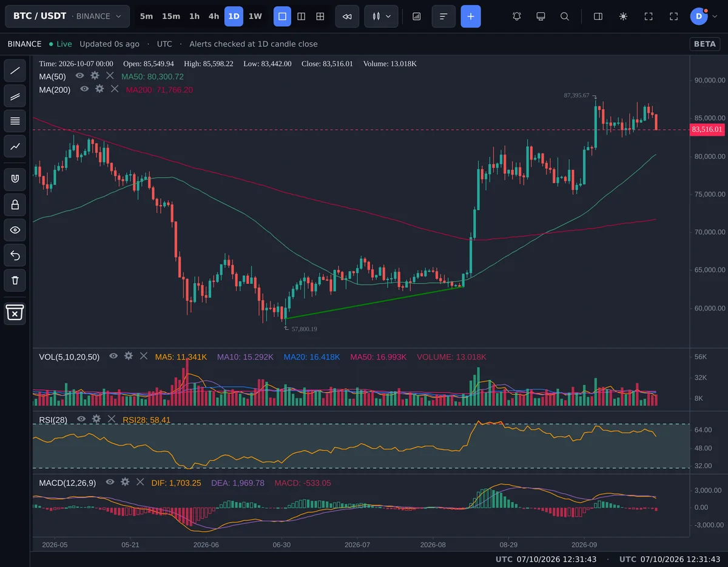Click the UTC timezone label in status bar
Screen dimensions: 728x567
(164, 44)
